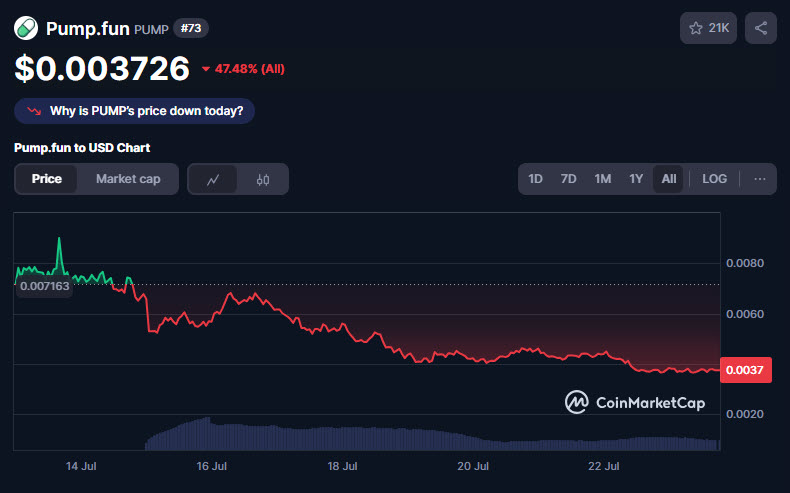Set chart range to All
This screenshot has width=790, height=493.
[669, 179]
